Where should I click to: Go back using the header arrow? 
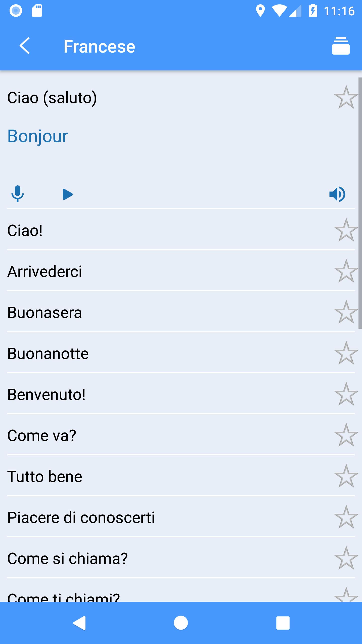[25, 46]
